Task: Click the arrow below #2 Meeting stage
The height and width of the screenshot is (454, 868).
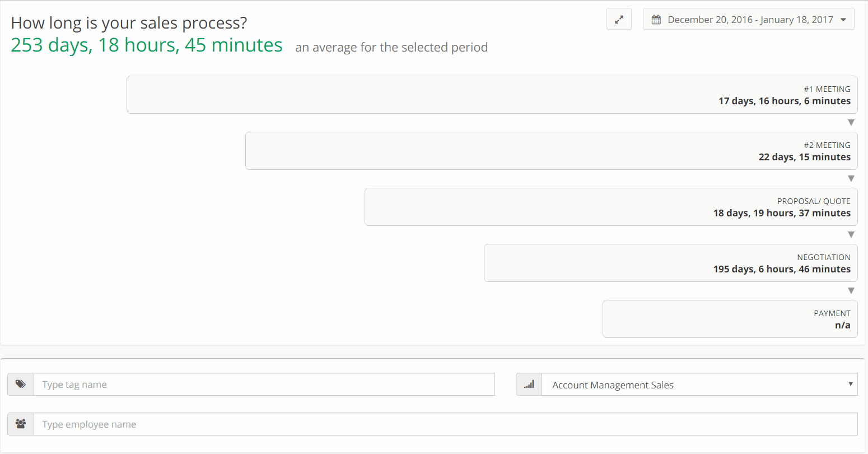Action: click(x=851, y=179)
